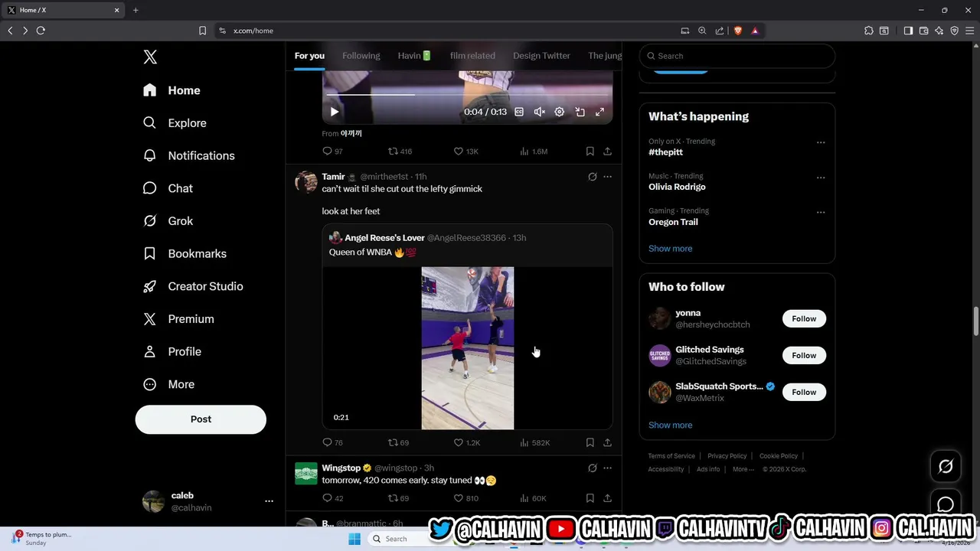Enter fullscreen on the video
This screenshot has height=551, width=980.
tap(600, 112)
